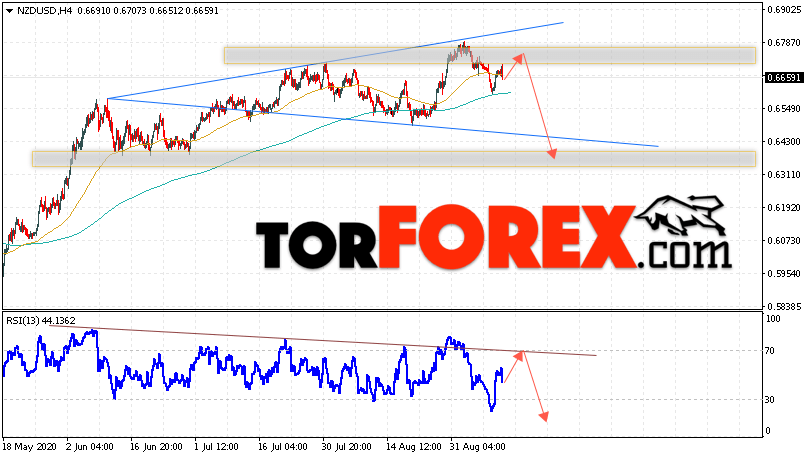Select the RSI 0 level label
Viewport: 808px width, 458px height.
pyautogui.click(x=768, y=431)
